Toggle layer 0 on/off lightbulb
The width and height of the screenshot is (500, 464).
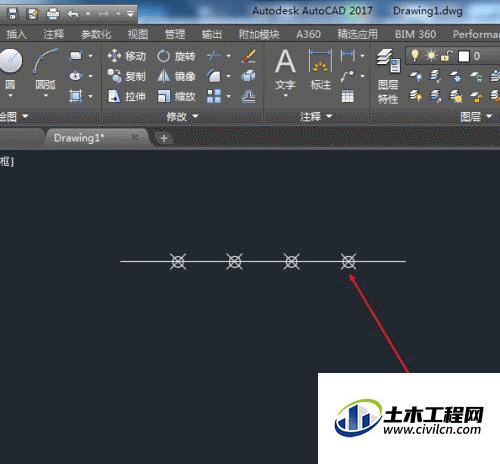(415, 56)
